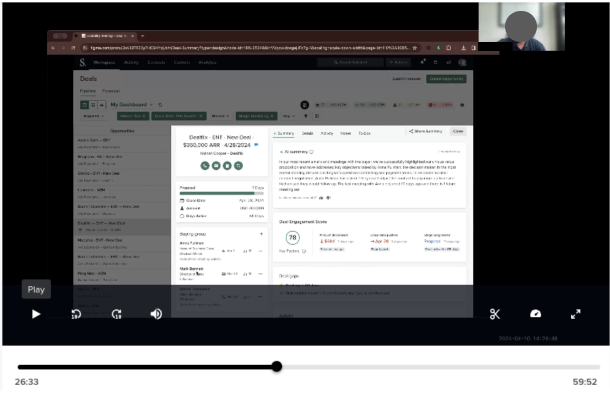Click the green phone call icon in video
The height and width of the screenshot is (396, 610).
205,166
